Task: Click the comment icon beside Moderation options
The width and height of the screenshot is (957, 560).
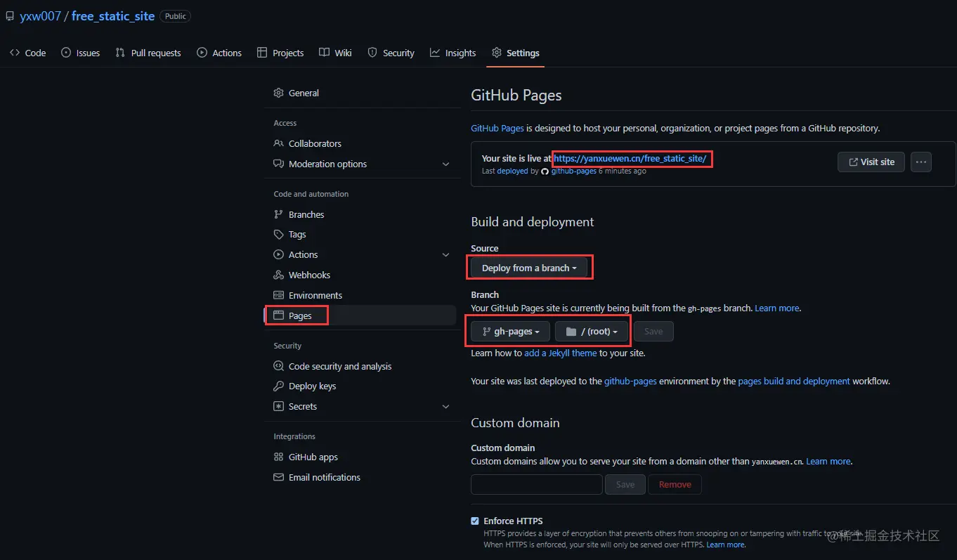Action: pos(278,164)
